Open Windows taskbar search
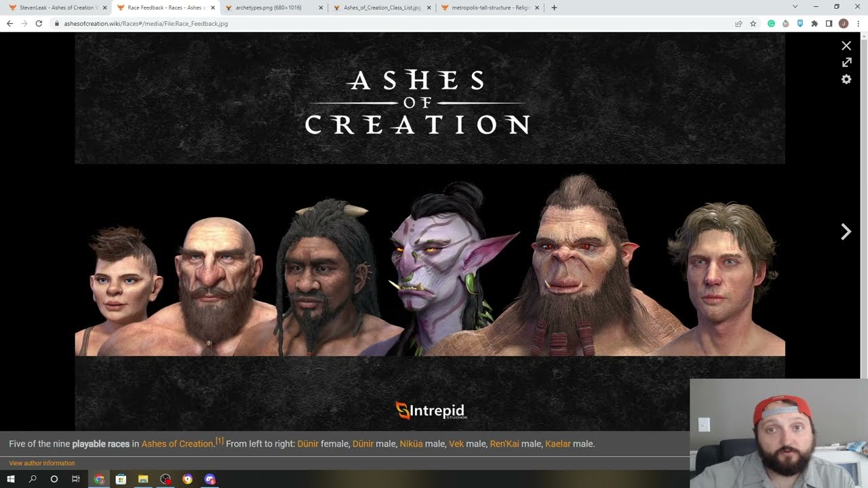This screenshot has width=868, height=488. pyautogui.click(x=33, y=479)
